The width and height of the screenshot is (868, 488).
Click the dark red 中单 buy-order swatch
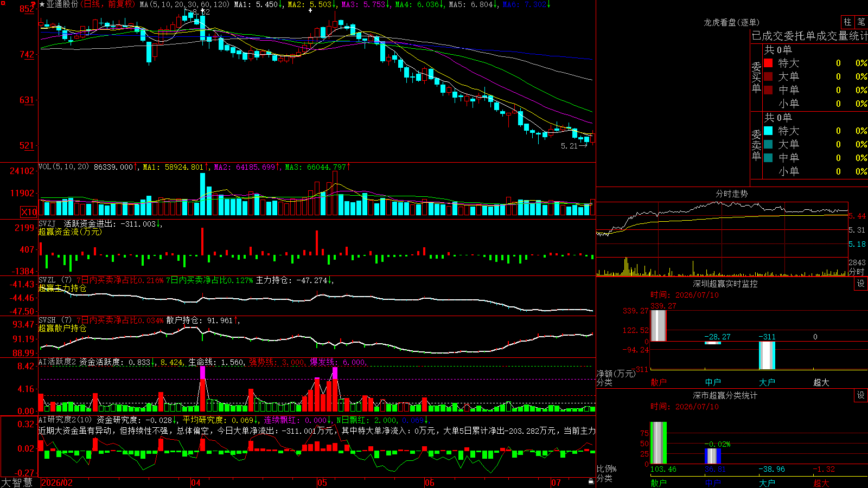point(768,90)
